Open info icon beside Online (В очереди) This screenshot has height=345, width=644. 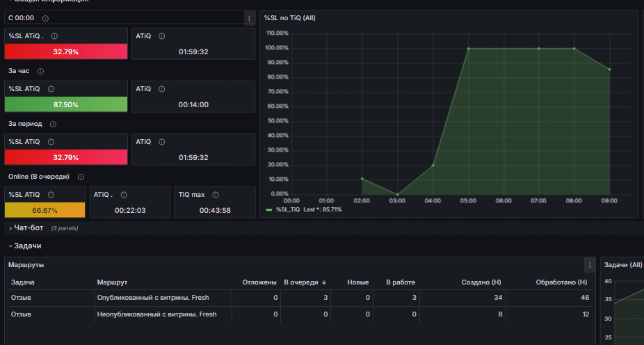[81, 177]
